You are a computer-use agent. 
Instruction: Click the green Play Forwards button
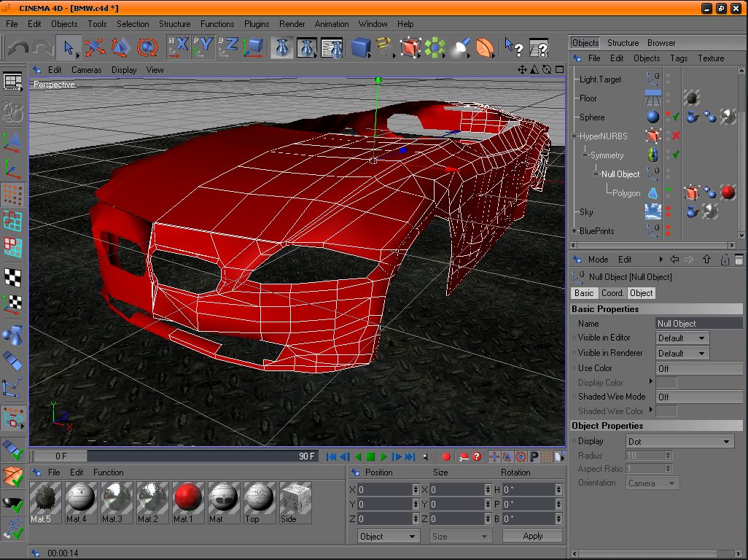point(383,457)
